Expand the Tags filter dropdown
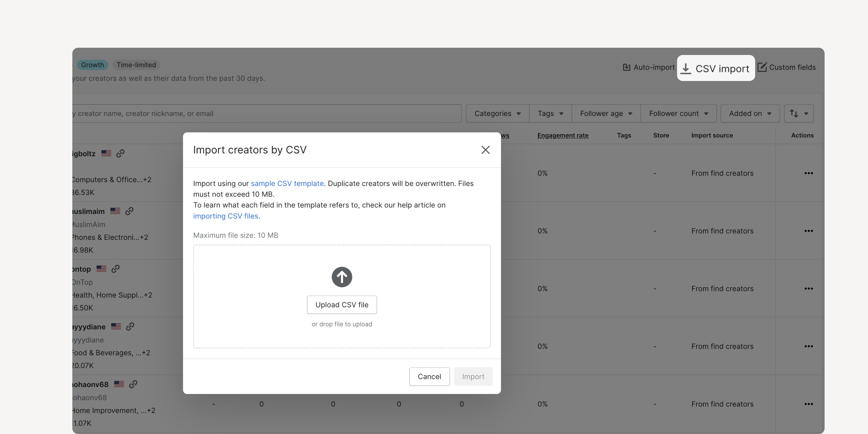This screenshot has width=868, height=434. coord(550,113)
